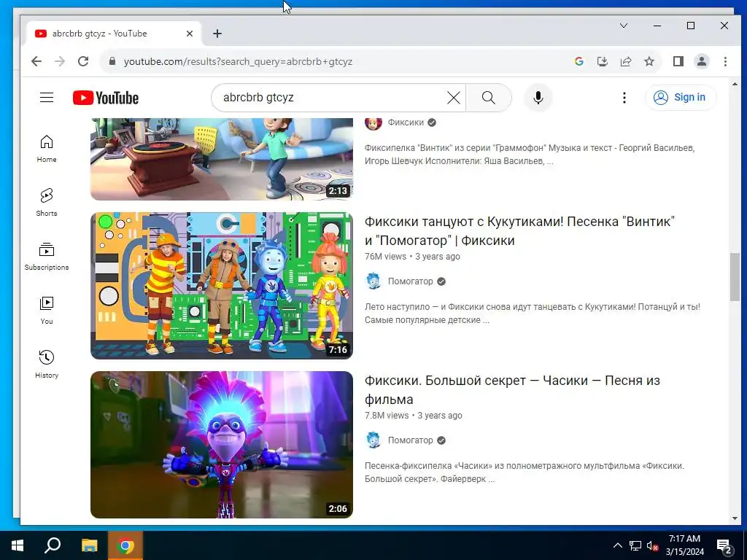Open the Фиксики channel link

coord(406,122)
